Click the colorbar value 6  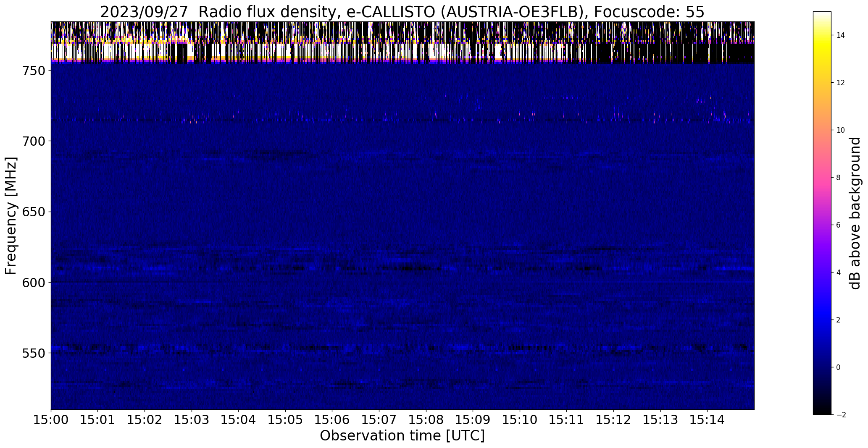839,225
